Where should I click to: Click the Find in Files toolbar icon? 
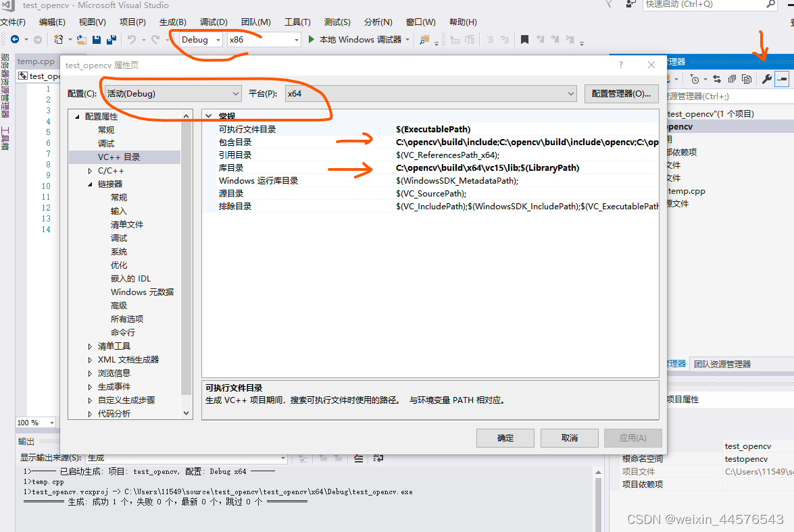click(x=424, y=39)
